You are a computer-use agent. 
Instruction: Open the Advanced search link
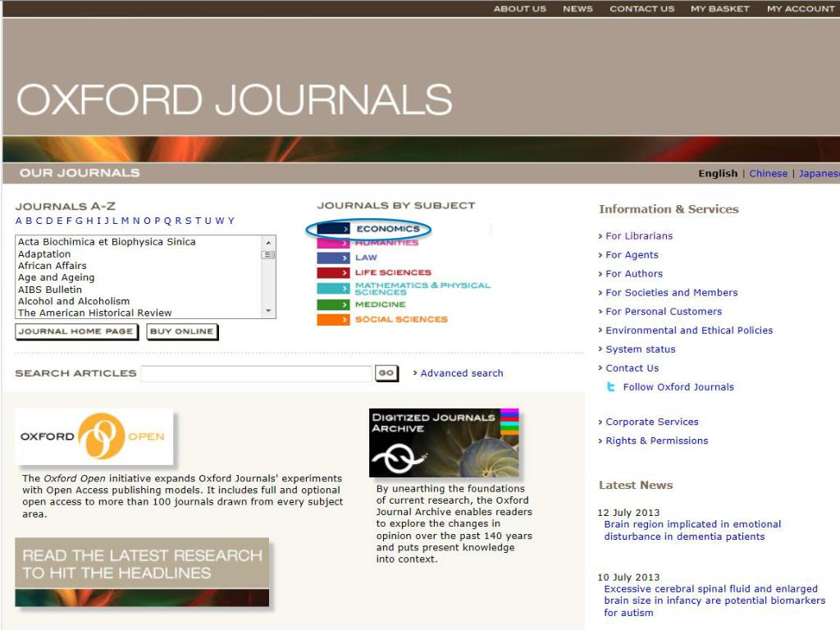tap(462, 373)
